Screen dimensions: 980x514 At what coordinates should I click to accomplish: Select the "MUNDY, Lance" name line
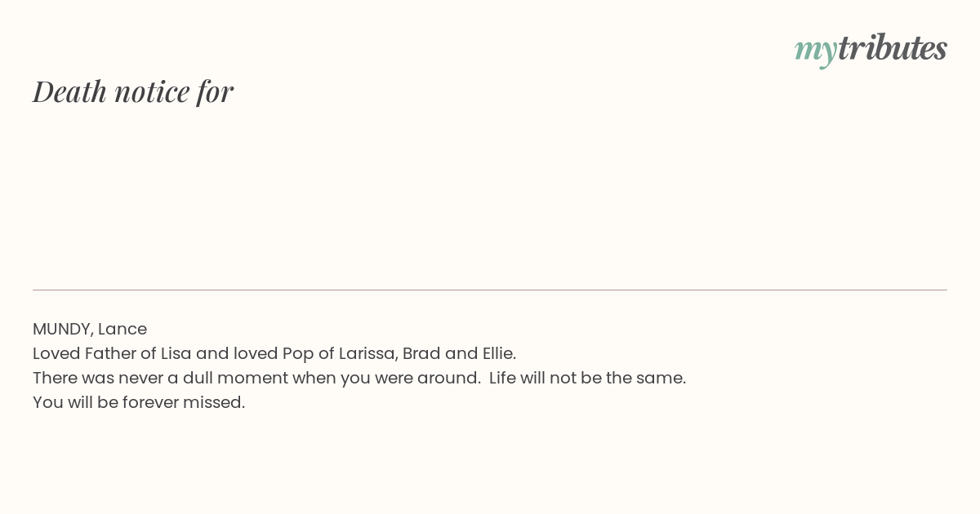pos(90,330)
